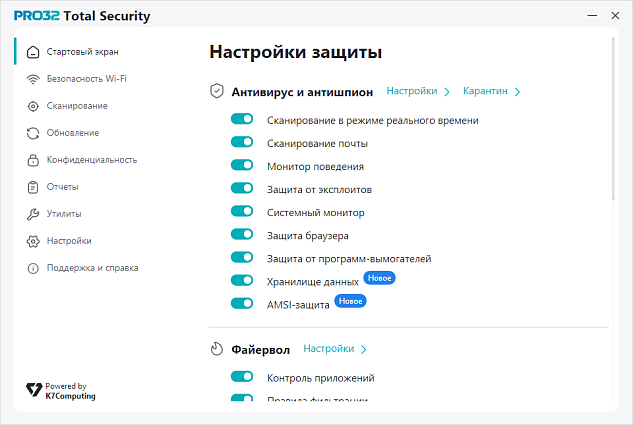The image size is (633, 425).
Task: Click the wrench icon for Утилиты
Action: pyautogui.click(x=33, y=214)
